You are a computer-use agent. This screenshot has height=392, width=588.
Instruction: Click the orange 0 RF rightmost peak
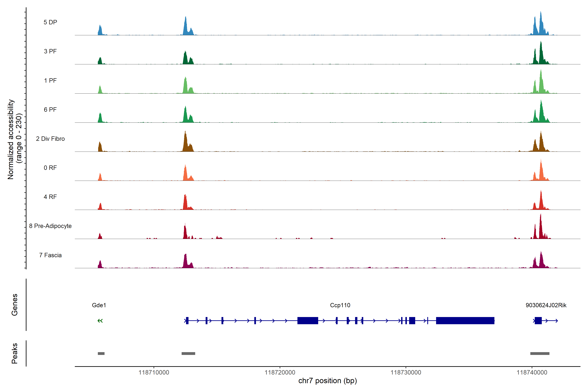click(541, 172)
